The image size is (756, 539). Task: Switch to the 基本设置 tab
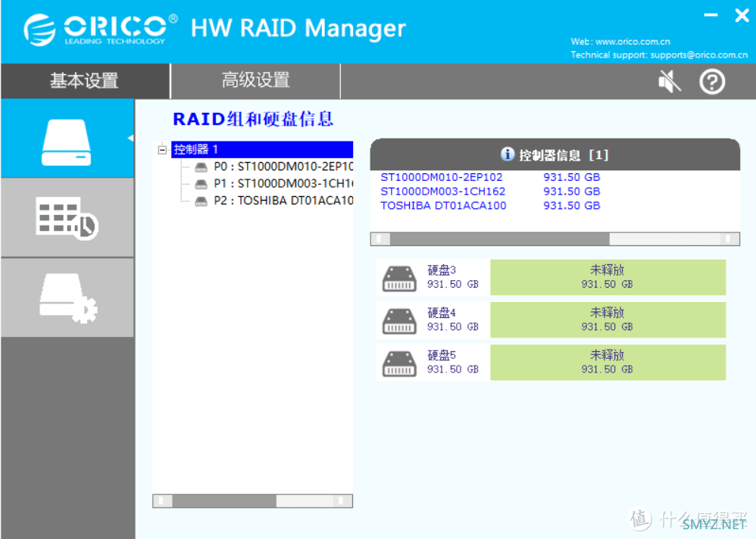click(x=85, y=80)
